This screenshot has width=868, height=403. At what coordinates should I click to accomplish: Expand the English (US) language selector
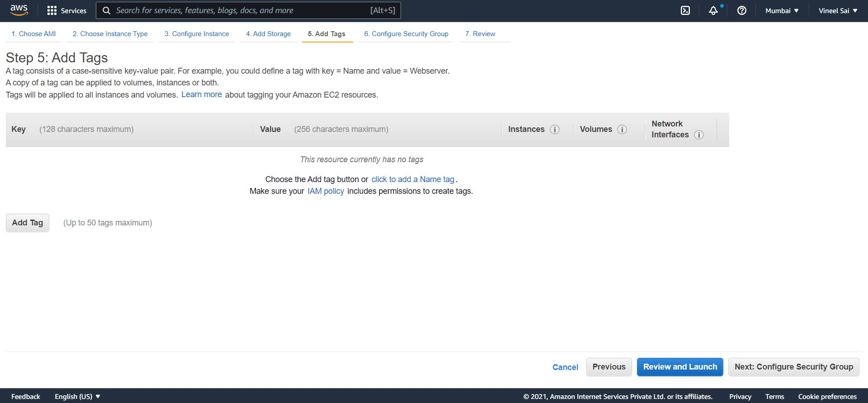(x=77, y=396)
